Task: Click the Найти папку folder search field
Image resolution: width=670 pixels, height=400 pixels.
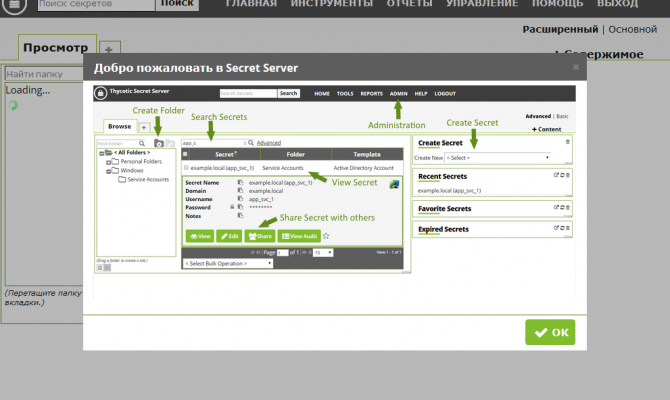Action: [44, 74]
